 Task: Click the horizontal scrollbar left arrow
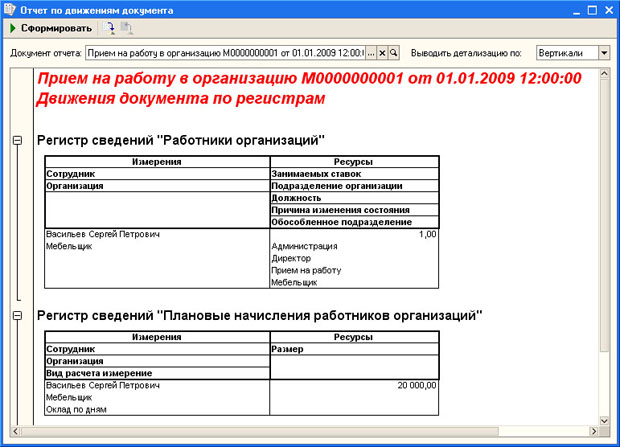(15, 431)
